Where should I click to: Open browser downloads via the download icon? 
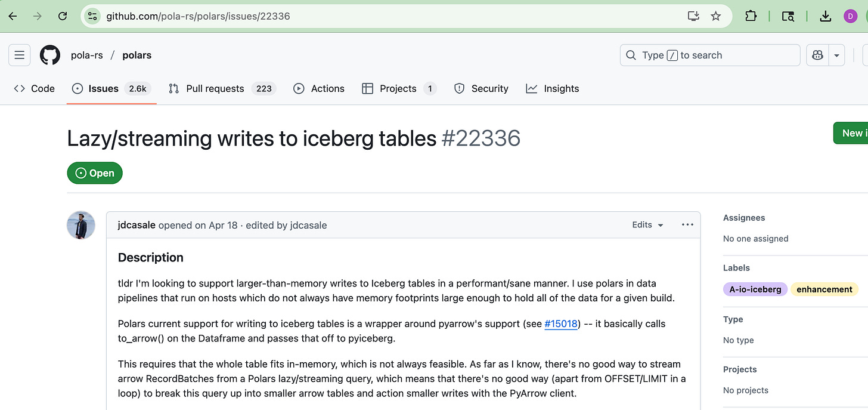(825, 16)
